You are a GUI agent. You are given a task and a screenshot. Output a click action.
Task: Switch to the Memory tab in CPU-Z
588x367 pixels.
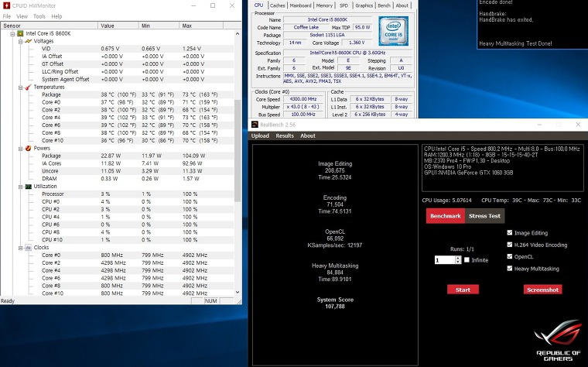(x=324, y=5)
